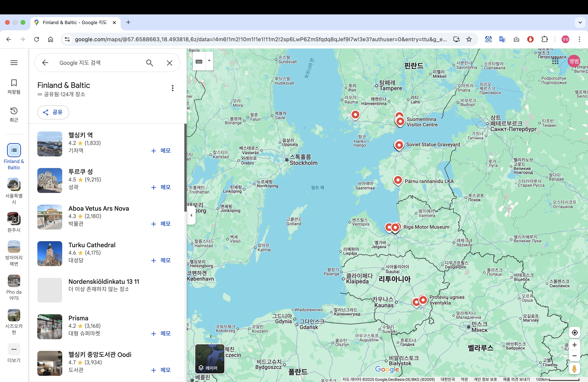This screenshot has height=382, width=588.
Task: Open the 시즈오카현 recent item
Action: (14, 322)
